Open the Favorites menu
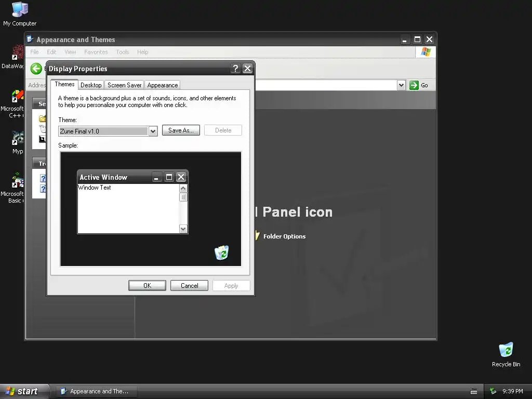The width and height of the screenshot is (532, 399). [96, 52]
